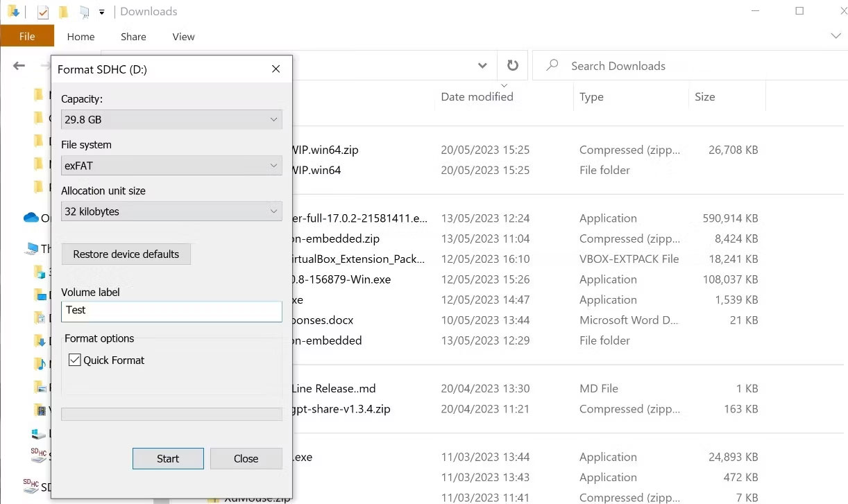Toggle the Quick Format checkbox
Viewport: 848px width, 504px height.
[x=75, y=360]
